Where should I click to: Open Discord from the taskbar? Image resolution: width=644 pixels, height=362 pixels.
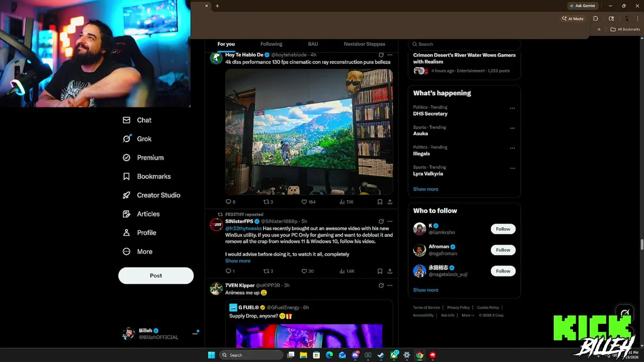355,355
